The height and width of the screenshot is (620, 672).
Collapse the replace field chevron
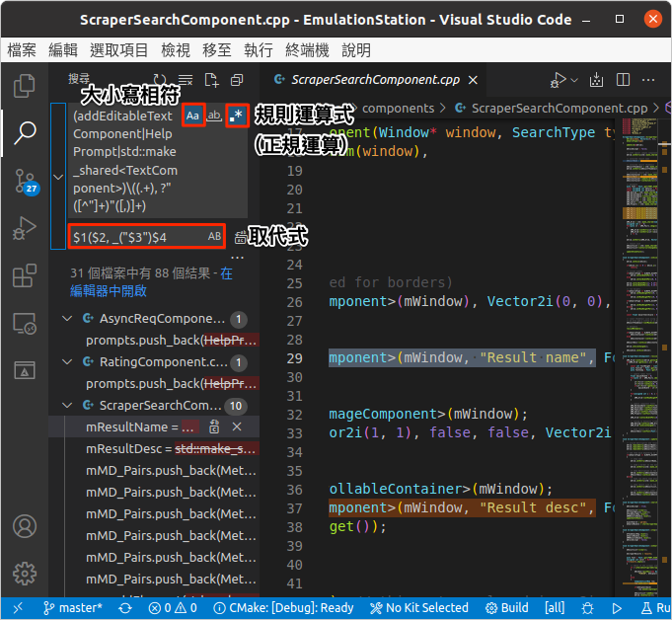coord(58,176)
